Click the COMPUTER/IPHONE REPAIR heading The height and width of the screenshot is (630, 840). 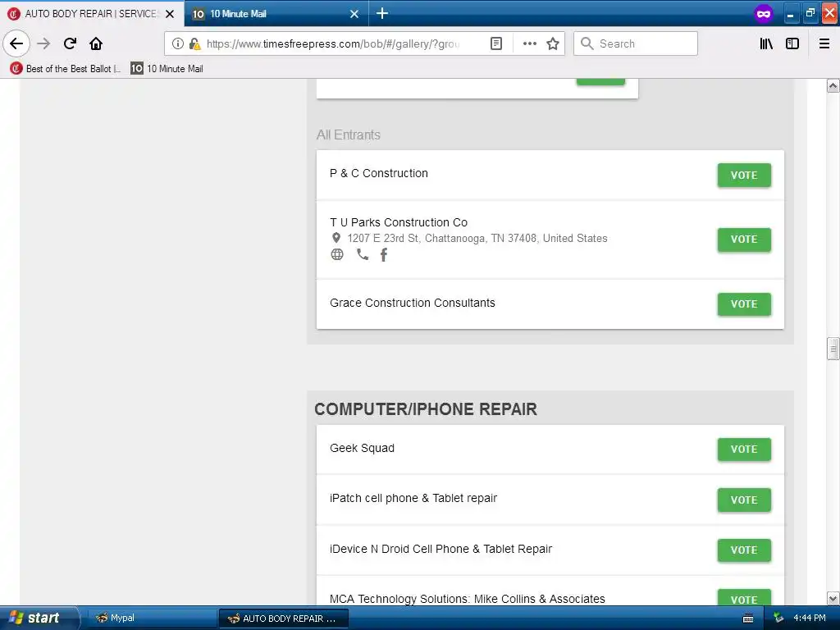pyautogui.click(x=426, y=409)
